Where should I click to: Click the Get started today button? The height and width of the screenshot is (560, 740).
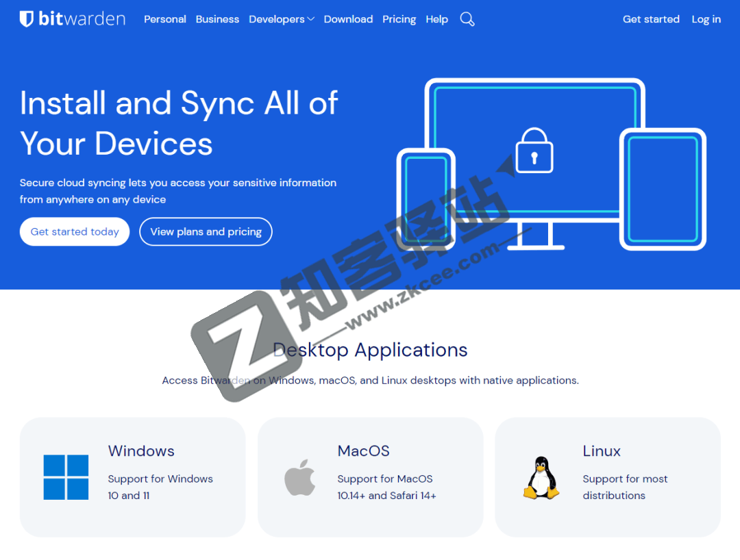(75, 232)
